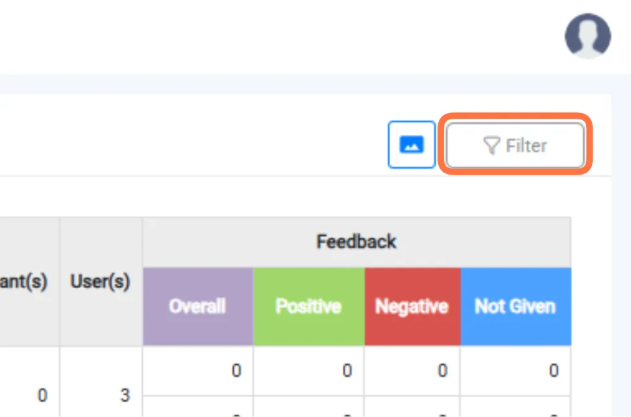The image size is (631, 417).
Task: Click the ant(s) column value 0
Action: tap(42, 395)
